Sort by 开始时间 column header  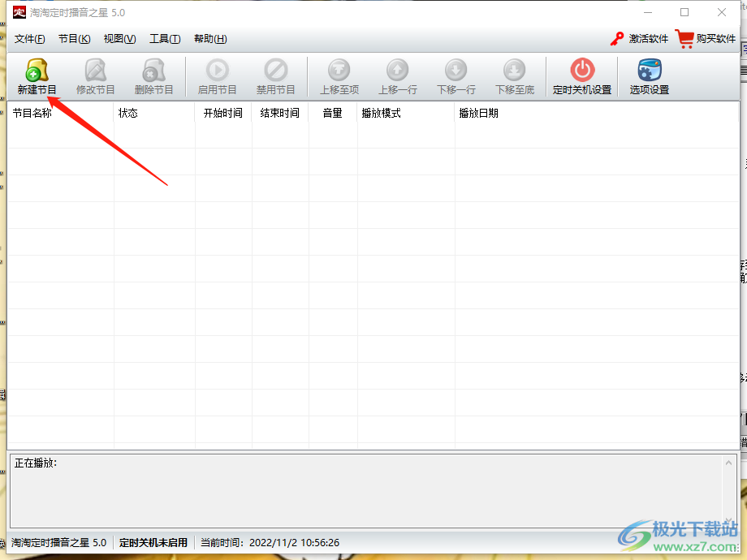point(223,113)
